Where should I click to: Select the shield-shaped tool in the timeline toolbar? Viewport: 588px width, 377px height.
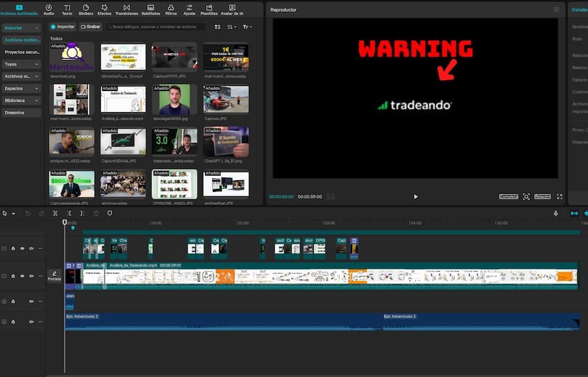point(110,213)
